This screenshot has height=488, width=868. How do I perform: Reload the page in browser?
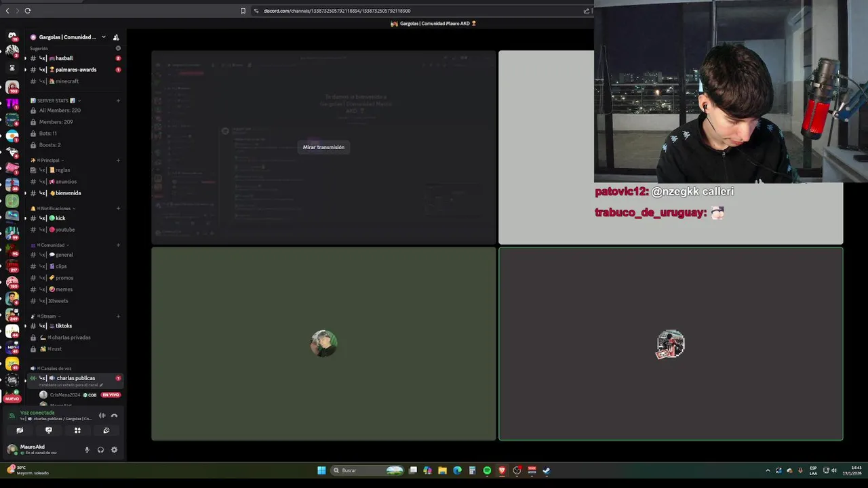[x=28, y=11]
